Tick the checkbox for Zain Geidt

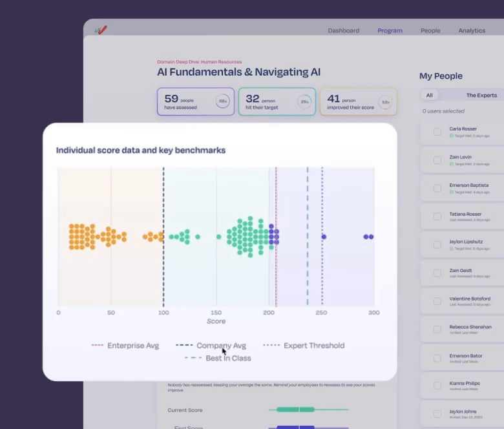click(x=437, y=273)
